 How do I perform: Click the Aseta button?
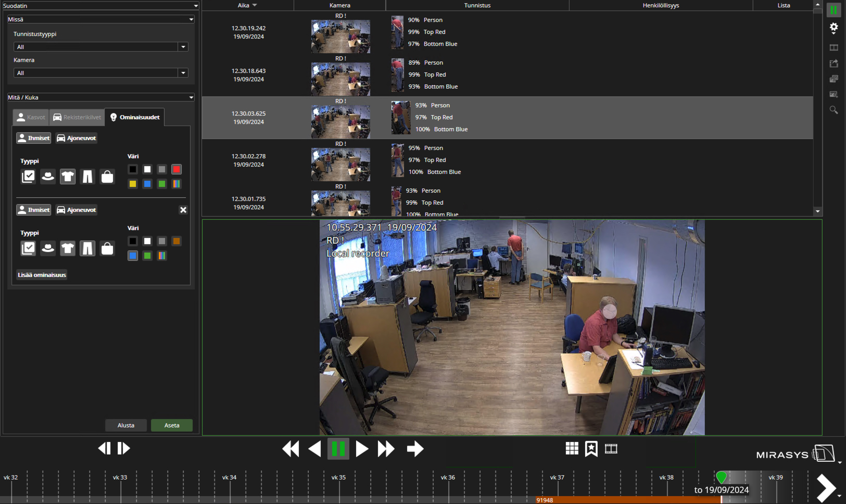coord(172,425)
